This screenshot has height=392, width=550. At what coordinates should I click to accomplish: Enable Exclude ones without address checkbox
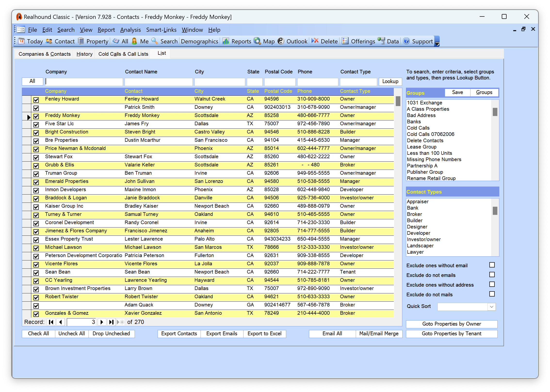[x=492, y=284]
